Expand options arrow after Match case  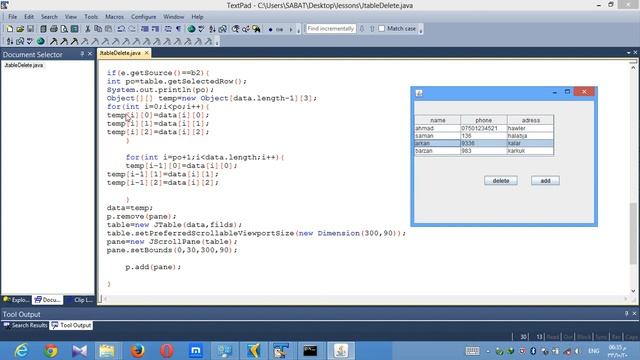421,29
